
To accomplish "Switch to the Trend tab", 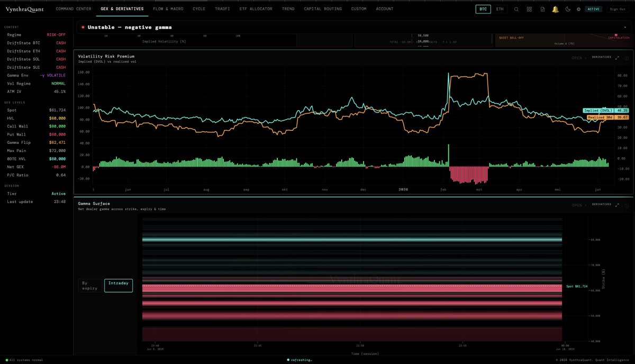I will click(288, 9).
